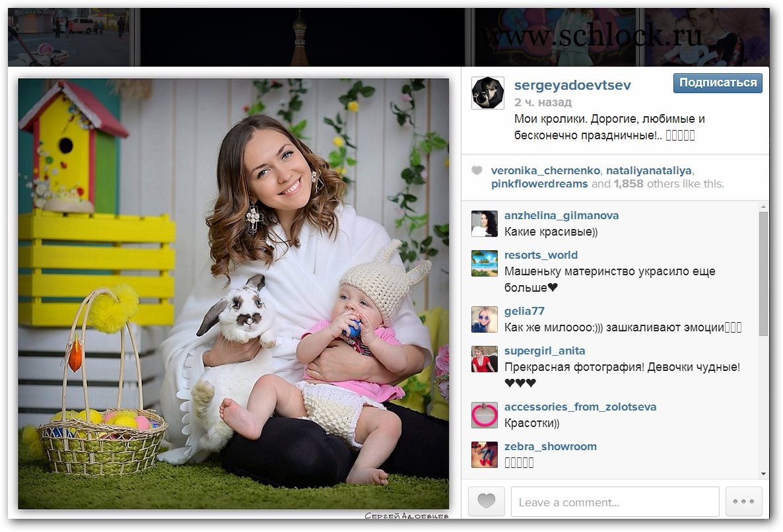The image size is (783, 532).
Task: Click accessories_from_zolotseva pink ring avatar
Action: 485,415
